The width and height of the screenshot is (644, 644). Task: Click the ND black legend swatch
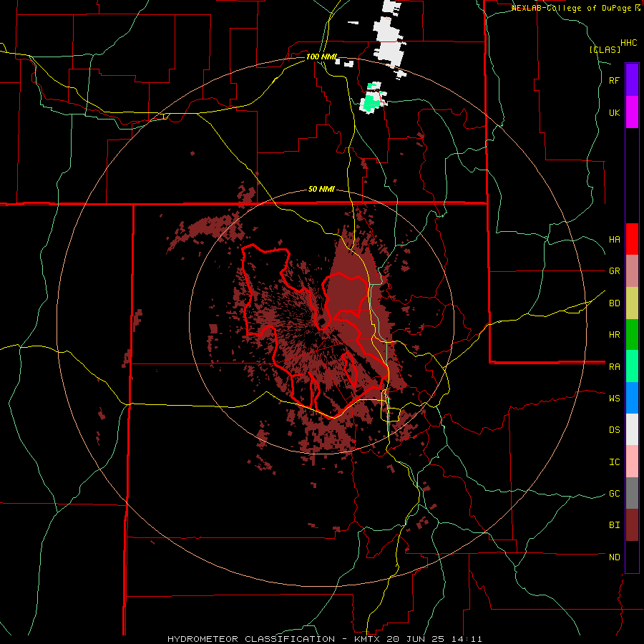[x=632, y=557]
